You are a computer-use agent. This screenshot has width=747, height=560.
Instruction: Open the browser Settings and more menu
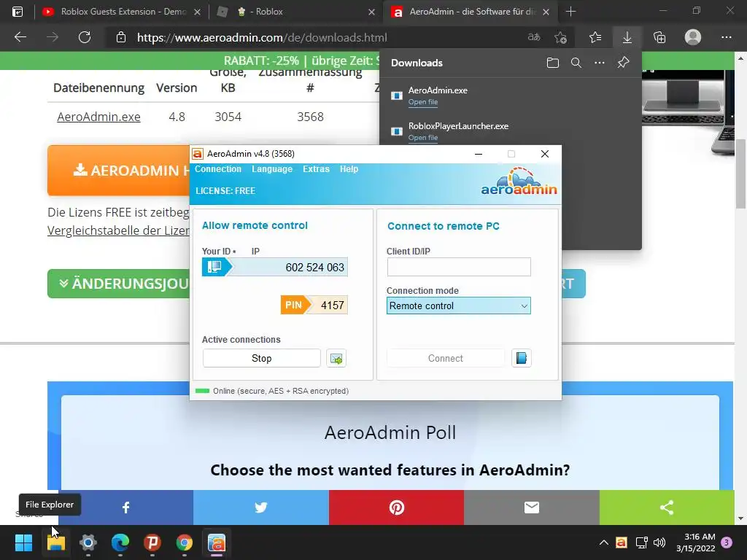(x=726, y=37)
